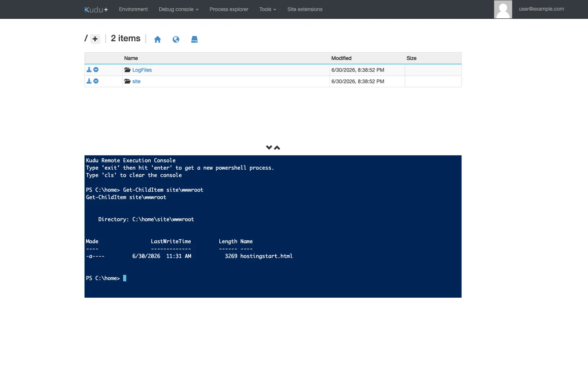The image size is (588, 368).
Task: Click the system drive icon
Action: 194,39
